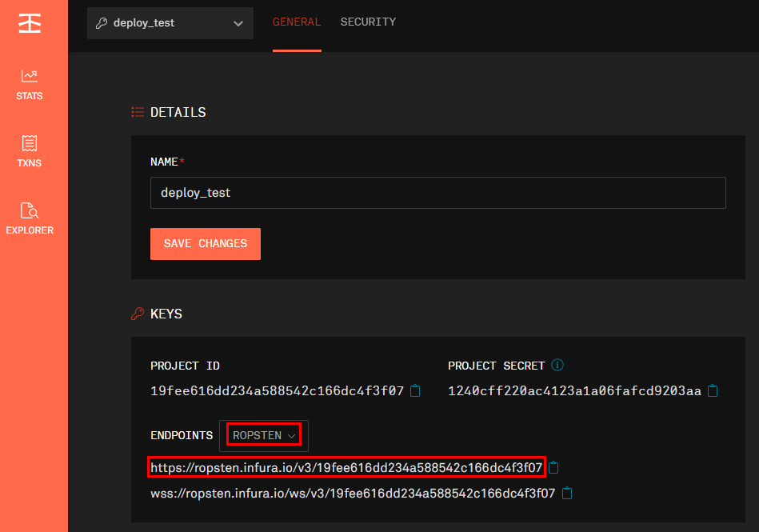The width and height of the screenshot is (759, 532).
Task: Open the TXNS receipt icon
Action: [30, 143]
